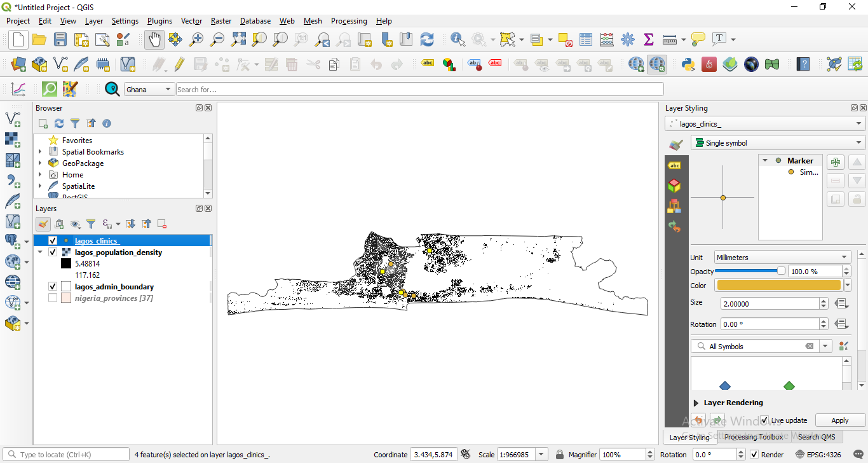Screen dimensions: 868x463
Task: Click the Search for... input field
Action: click(x=420, y=90)
